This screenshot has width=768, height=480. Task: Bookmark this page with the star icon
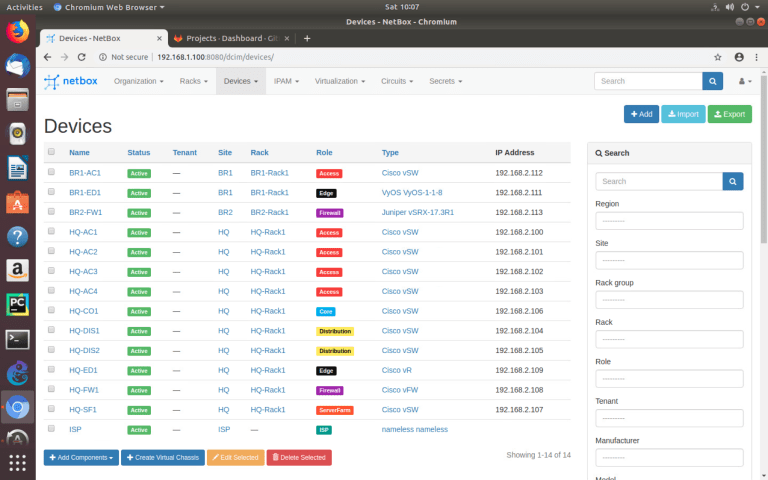click(718, 57)
